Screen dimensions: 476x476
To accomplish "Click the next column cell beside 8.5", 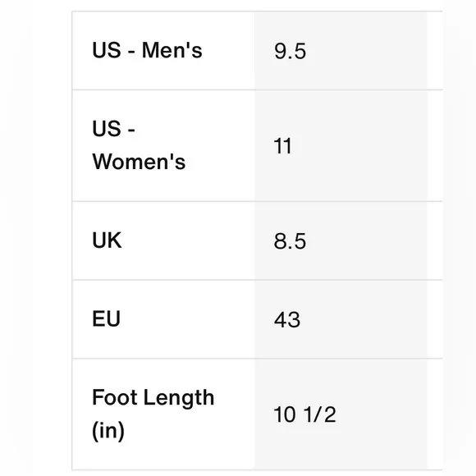I will (435, 240).
